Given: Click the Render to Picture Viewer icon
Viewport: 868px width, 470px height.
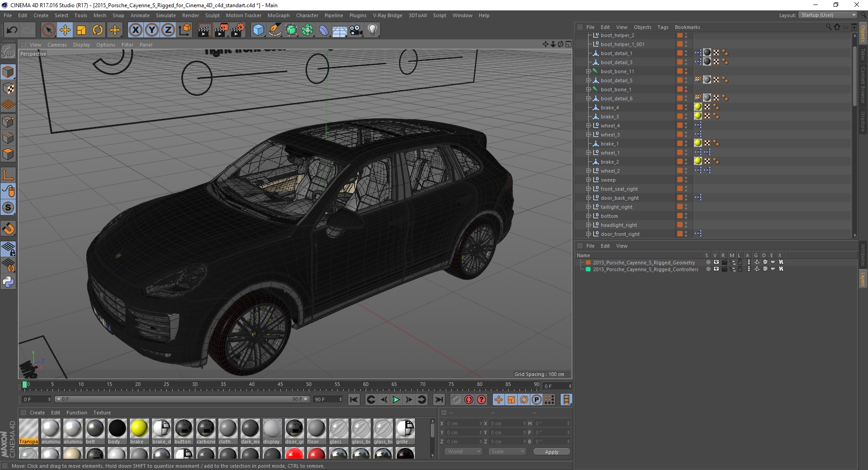Looking at the screenshot, I should 221,30.
